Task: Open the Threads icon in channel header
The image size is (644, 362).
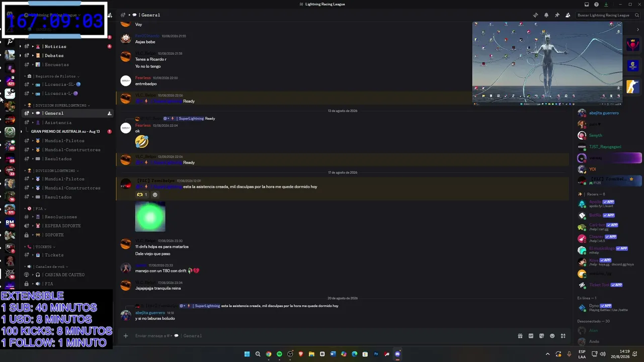Action: pyautogui.click(x=535, y=15)
